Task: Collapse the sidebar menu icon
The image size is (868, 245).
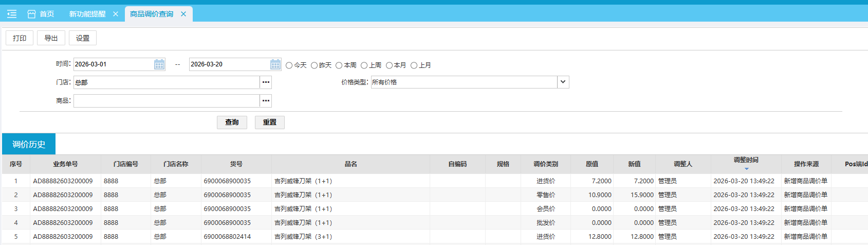Action: (12, 14)
